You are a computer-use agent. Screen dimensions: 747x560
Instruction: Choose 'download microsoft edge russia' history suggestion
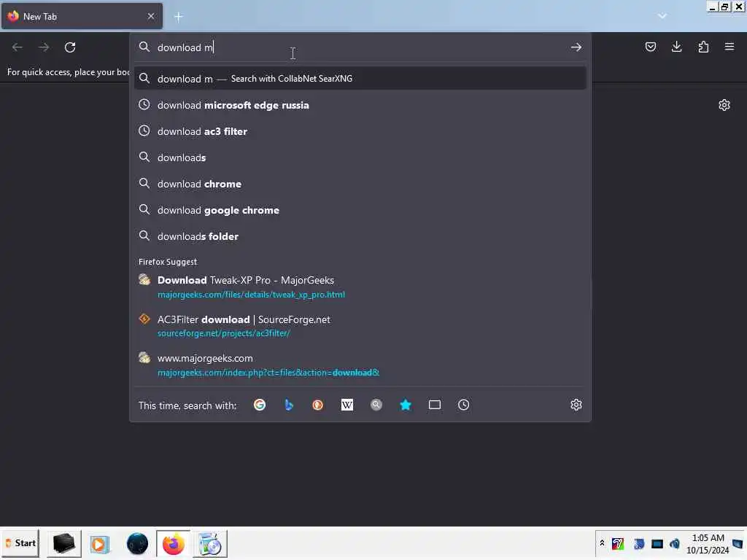(x=360, y=105)
